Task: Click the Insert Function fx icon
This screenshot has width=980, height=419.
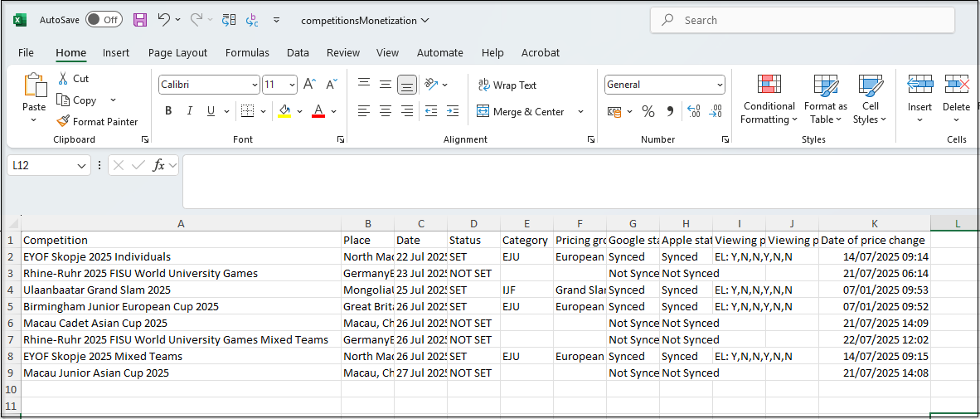Action: point(159,165)
